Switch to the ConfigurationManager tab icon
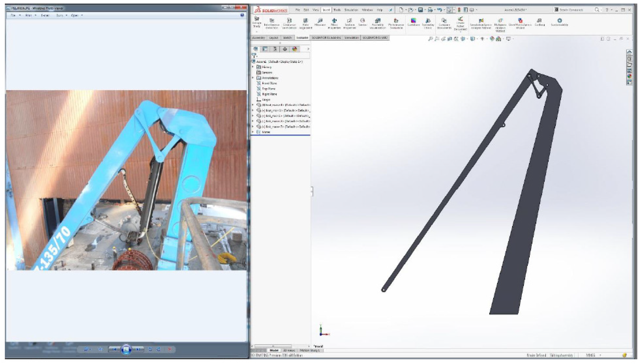The image size is (642, 364). [275, 49]
